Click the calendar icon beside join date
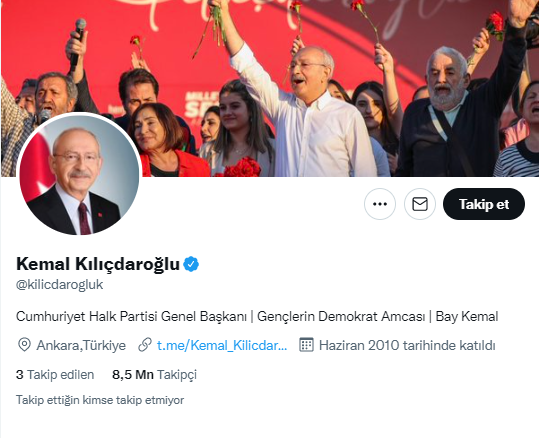 [306, 345]
